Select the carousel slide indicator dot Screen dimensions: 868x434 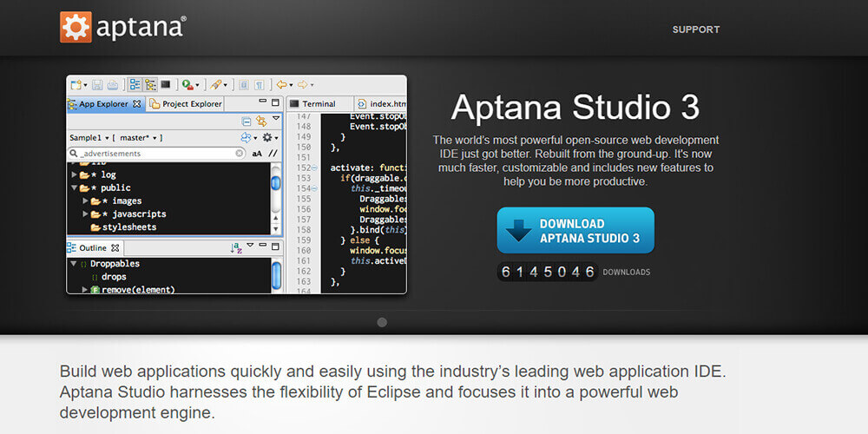tap(382, 322)
